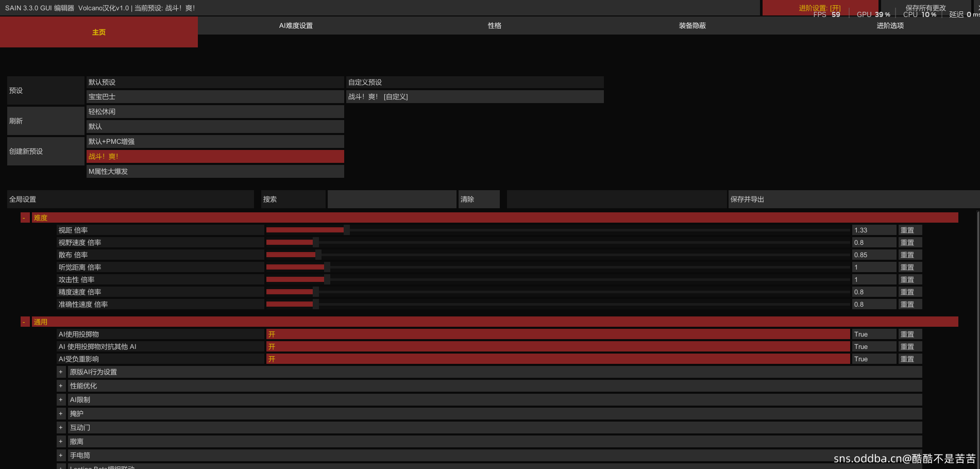Reset the 视距 倍率 value
The height and width of the screenshot is (469, 980).
pyautogui.click(x=909, y=230)
